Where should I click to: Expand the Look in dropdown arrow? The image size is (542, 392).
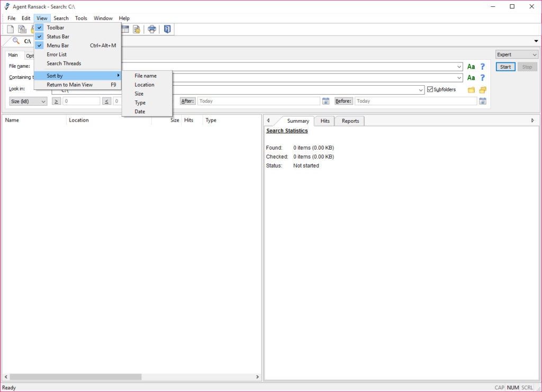(x=421, y=90)
